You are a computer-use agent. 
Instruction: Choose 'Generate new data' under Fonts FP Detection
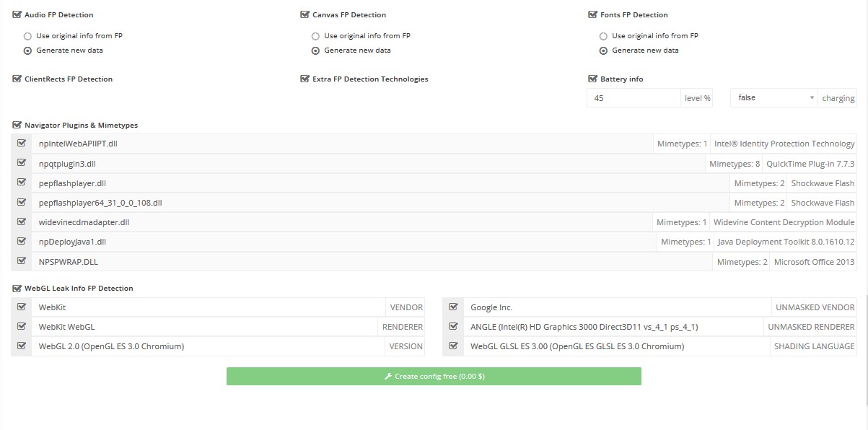(604, 51)
